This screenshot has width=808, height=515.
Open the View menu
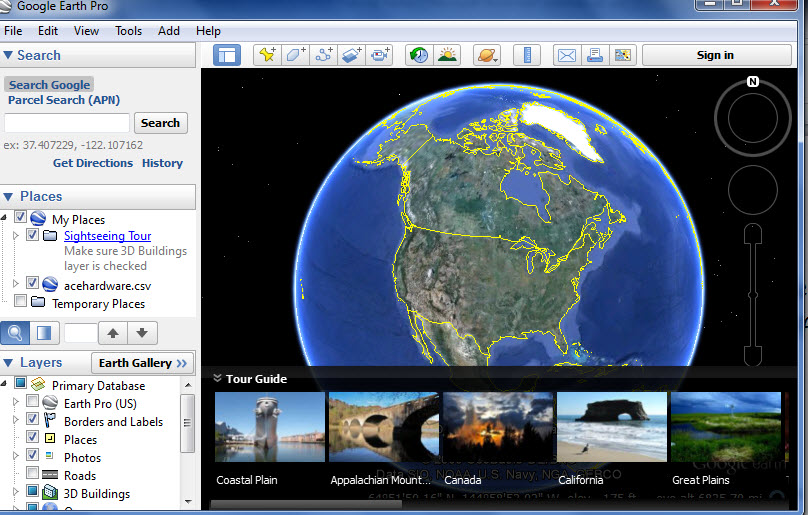[x=86, y=31]
